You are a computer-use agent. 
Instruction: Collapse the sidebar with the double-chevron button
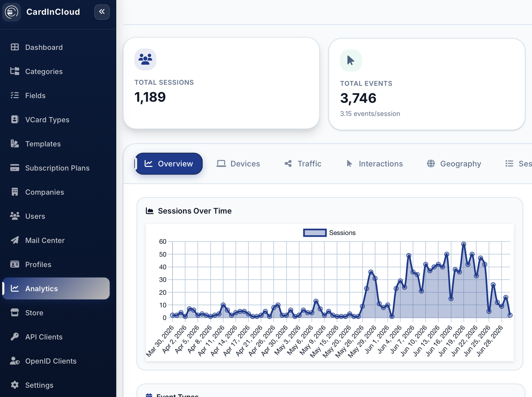click(x=102, y=12)
